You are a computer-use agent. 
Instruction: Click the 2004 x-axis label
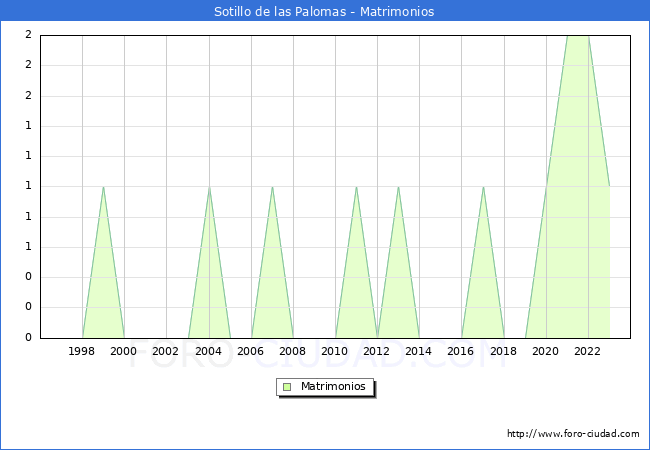[209, 351]
